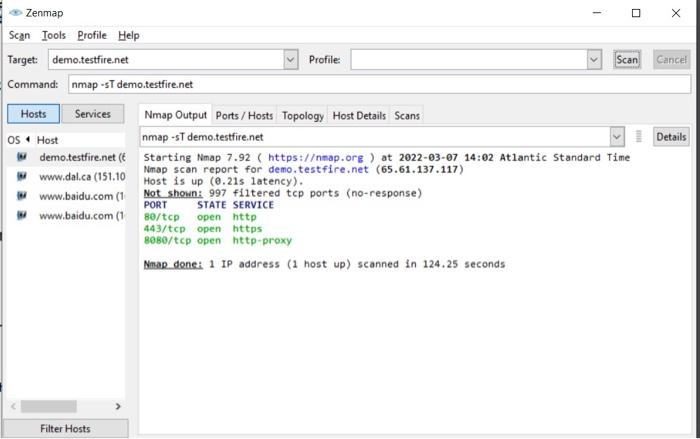Click the Details button
700x439 pixels.
click(671, 137)
